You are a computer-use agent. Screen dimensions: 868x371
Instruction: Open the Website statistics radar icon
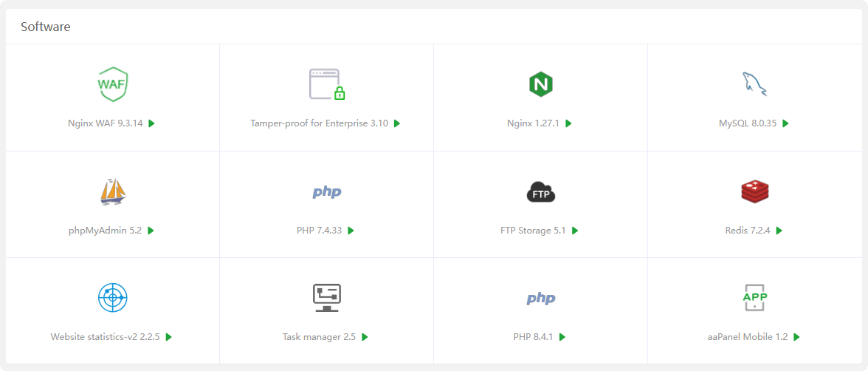point(112,298)
